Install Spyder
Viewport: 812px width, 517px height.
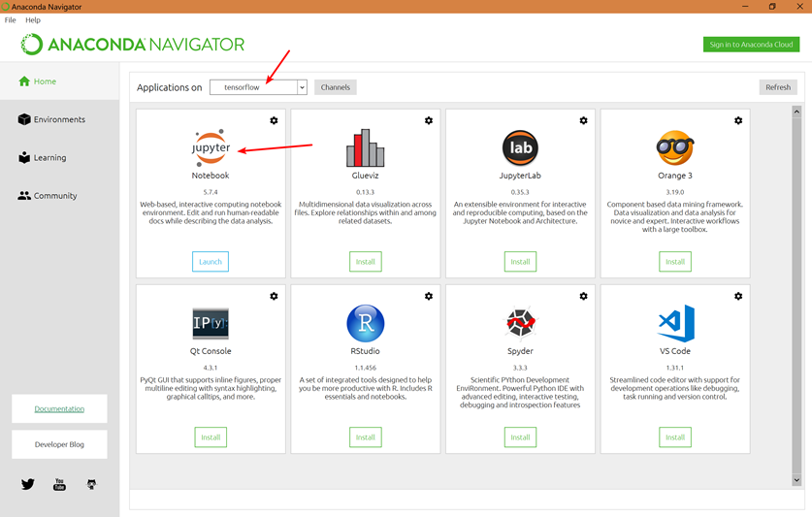tap(520, 437)
